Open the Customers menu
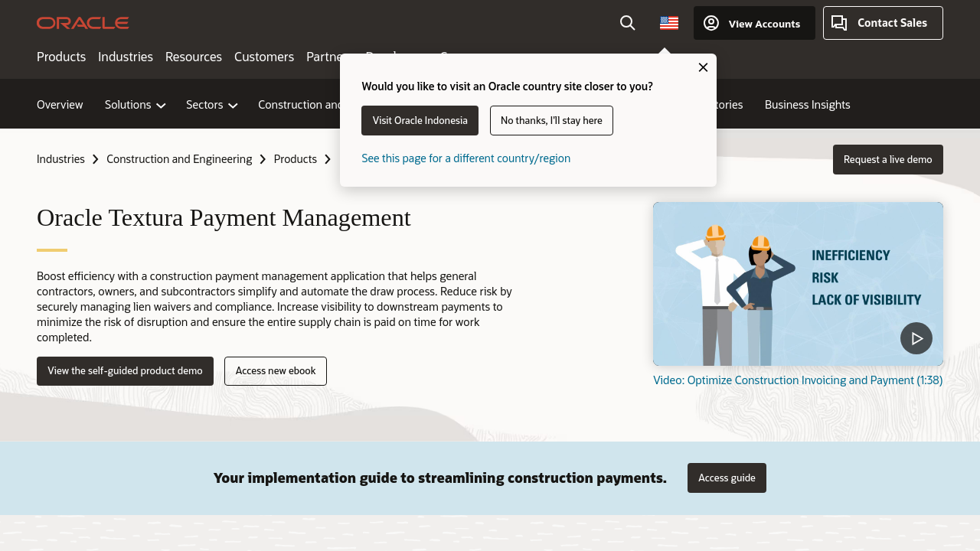980x551 pixels. click(264, 57)
